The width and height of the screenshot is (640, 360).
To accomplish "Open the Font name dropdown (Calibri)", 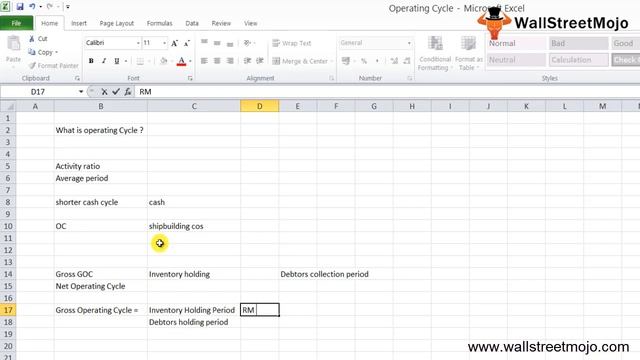I will coord(138,43).
